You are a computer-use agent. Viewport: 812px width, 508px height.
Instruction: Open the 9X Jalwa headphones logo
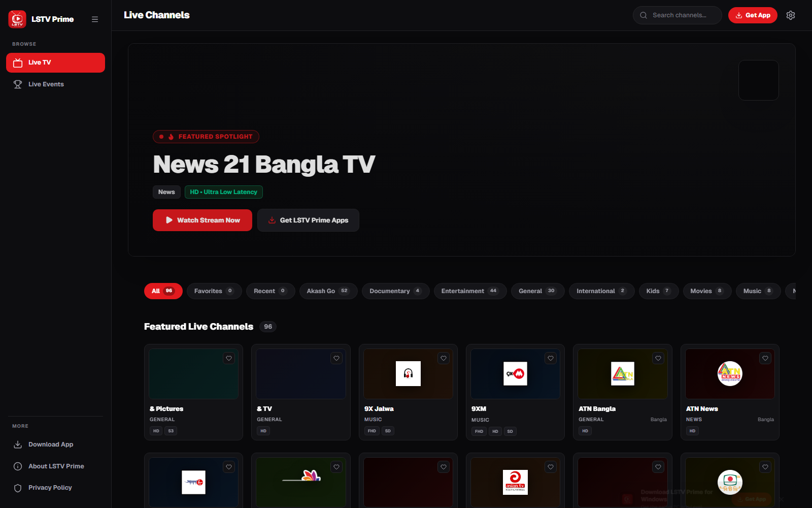pyautogui.click(x=408, y=374)
